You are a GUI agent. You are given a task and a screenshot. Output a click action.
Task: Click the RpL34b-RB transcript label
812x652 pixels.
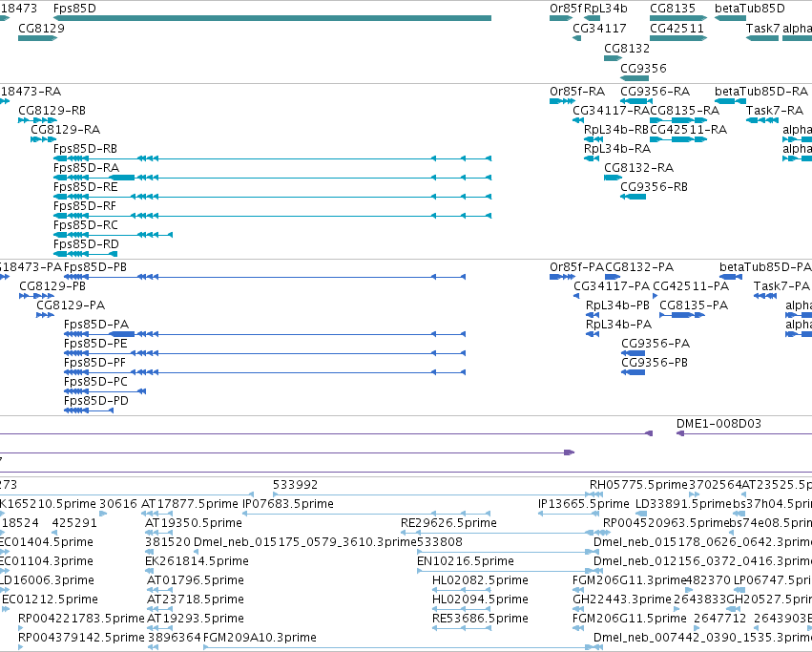[x=616, y=130]
